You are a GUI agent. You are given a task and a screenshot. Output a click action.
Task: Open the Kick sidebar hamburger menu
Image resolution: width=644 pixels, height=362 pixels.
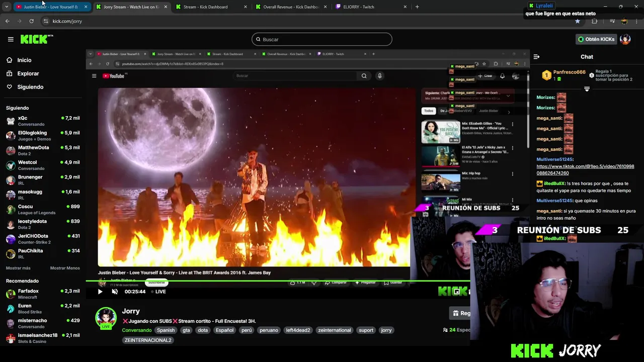[11, 39]
